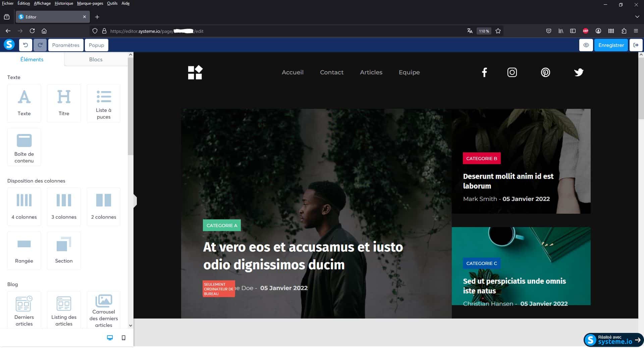
Task: Select 'Sed ut perspiciatis unde omnis' title
Action: click(x=514, y=286)
